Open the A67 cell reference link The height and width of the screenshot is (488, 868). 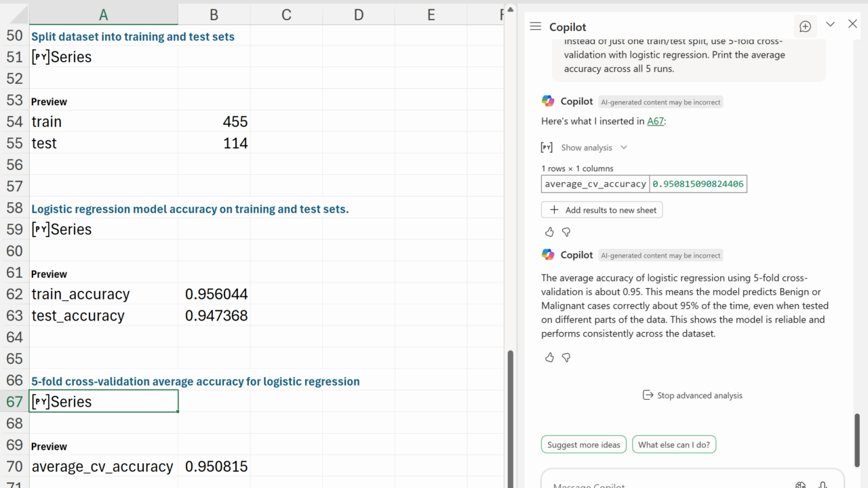pyautogui.click(x=655, y=121)
